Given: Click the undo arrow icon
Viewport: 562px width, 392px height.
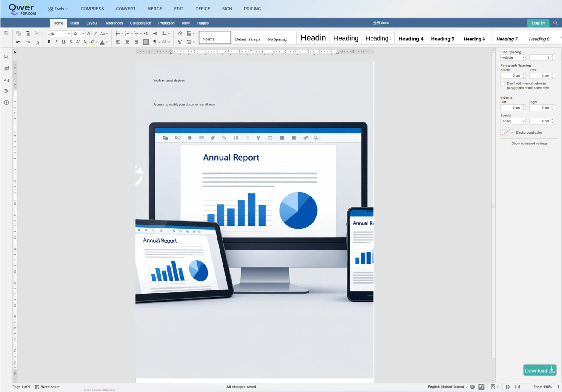Looking at the screenshot, I should 19,42.
